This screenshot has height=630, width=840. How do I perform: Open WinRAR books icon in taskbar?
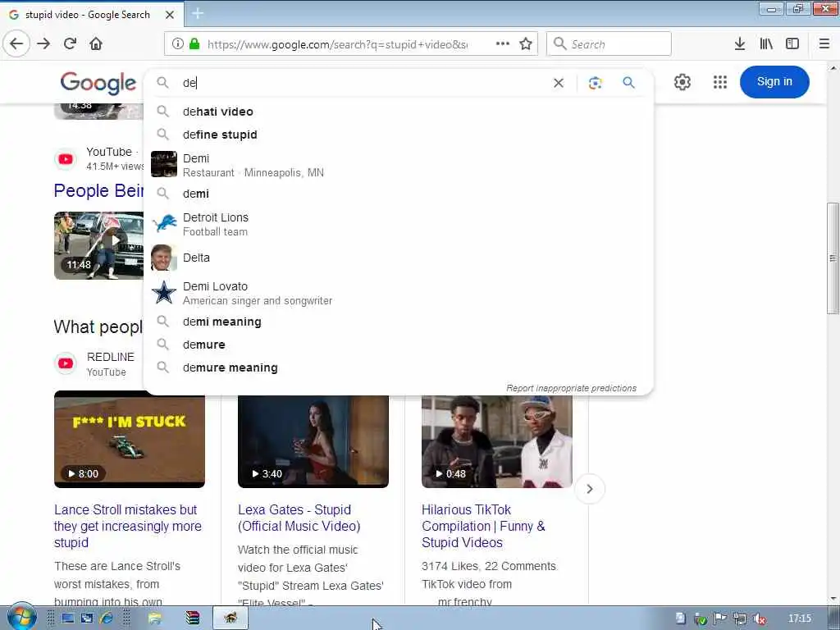pyautogui.click(x=193, y=619)
